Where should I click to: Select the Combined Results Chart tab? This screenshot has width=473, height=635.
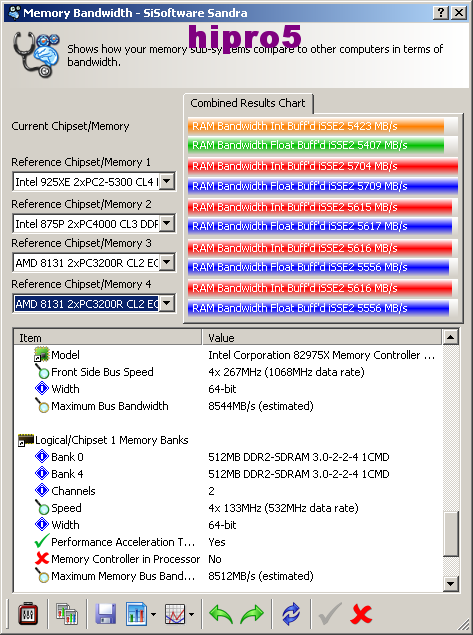(x=248, y=103)
